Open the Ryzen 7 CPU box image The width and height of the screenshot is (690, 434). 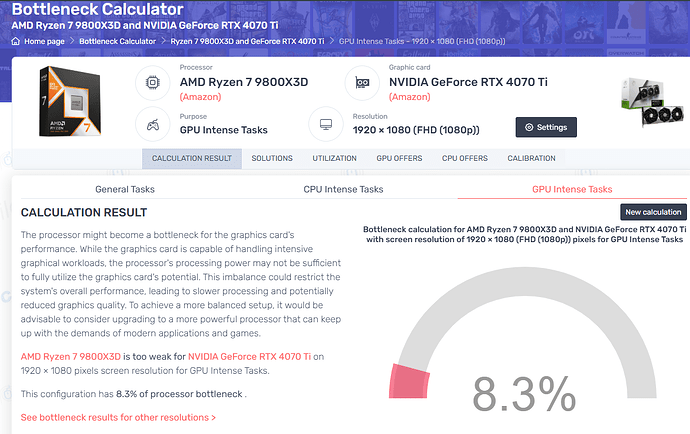[76, 104]
